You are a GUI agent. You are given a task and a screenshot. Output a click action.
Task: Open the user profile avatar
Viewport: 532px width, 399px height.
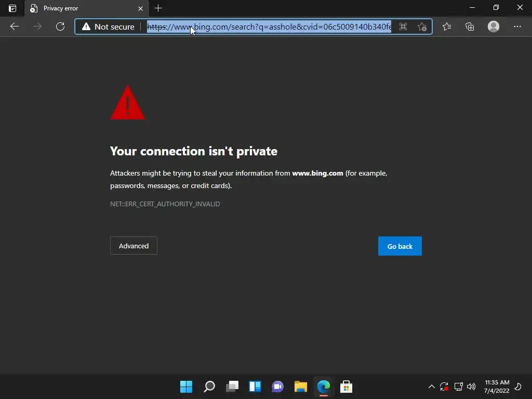(494, 26)
